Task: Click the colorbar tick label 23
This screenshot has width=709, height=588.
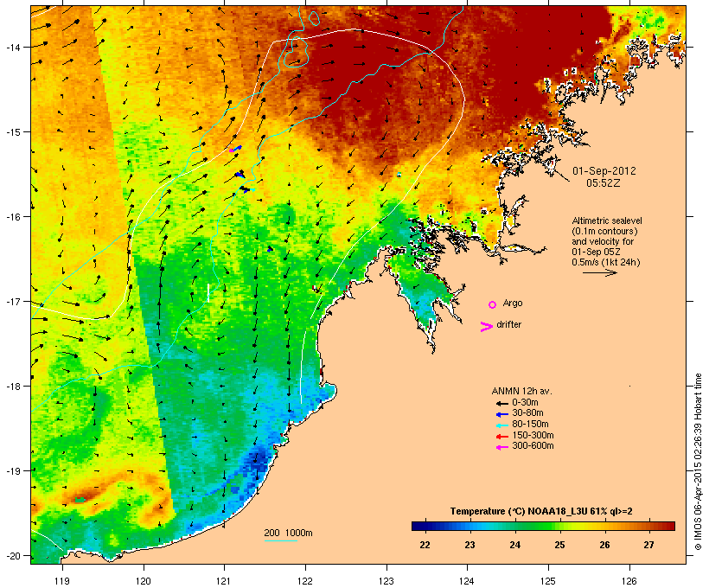Action: 469,545
